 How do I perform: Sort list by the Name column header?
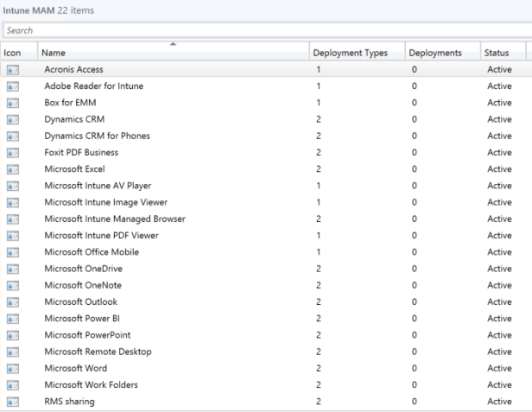(x=174, y=51)
